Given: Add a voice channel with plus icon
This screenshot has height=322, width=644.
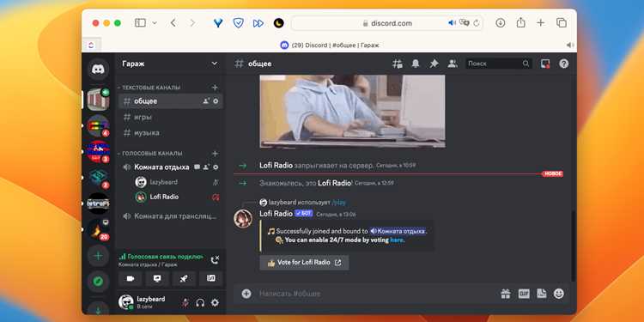Looking at the screenshot, I should pyautogui.click(x=215, y=153).
